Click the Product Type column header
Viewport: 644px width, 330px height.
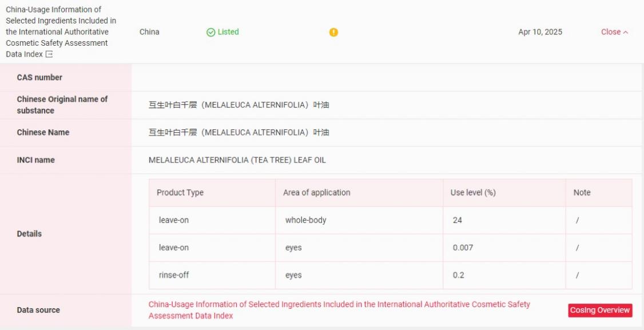pyautogui.click(x=180, y=193)
